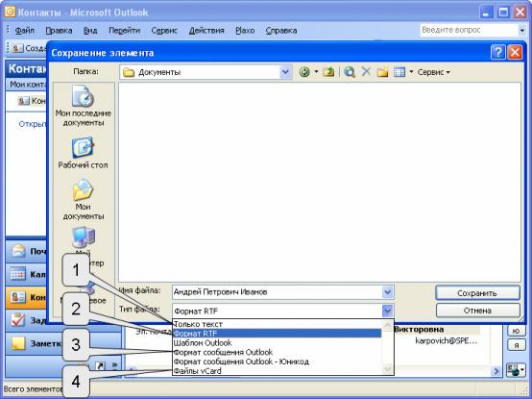Click the Отмена button

477,311
